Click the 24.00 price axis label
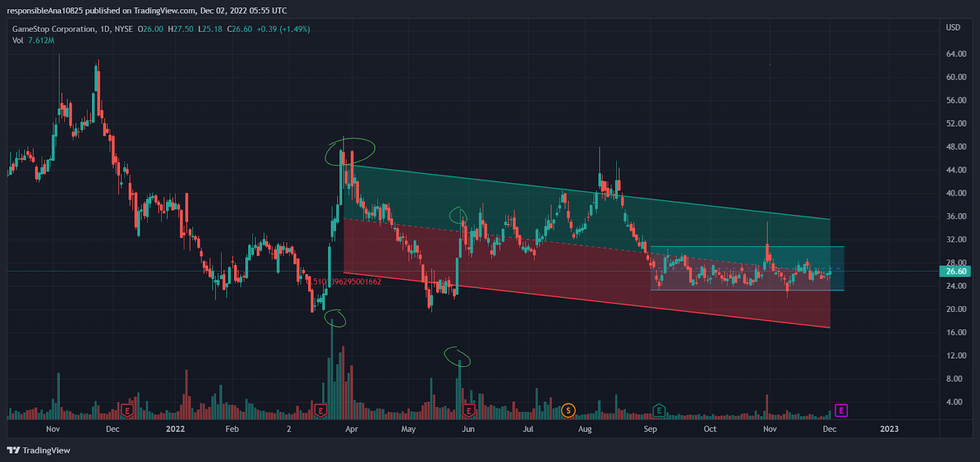The image size is (980, 462). tap(956, 286)
